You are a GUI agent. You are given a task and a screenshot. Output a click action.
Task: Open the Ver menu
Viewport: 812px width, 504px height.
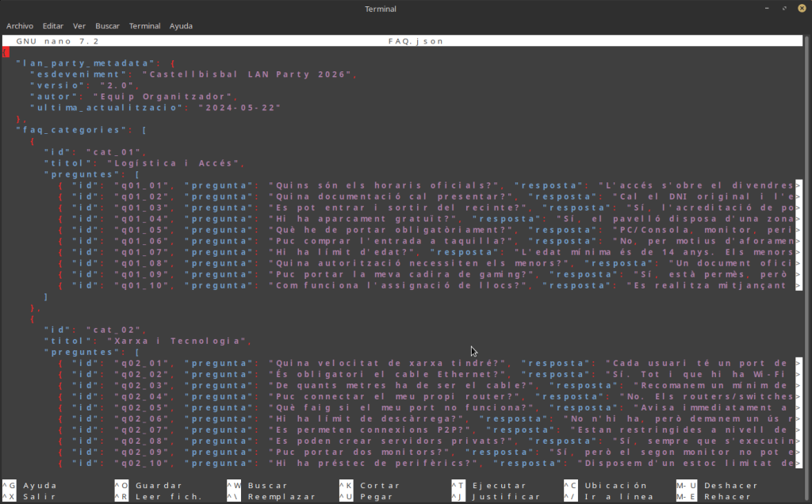(79, 25)
